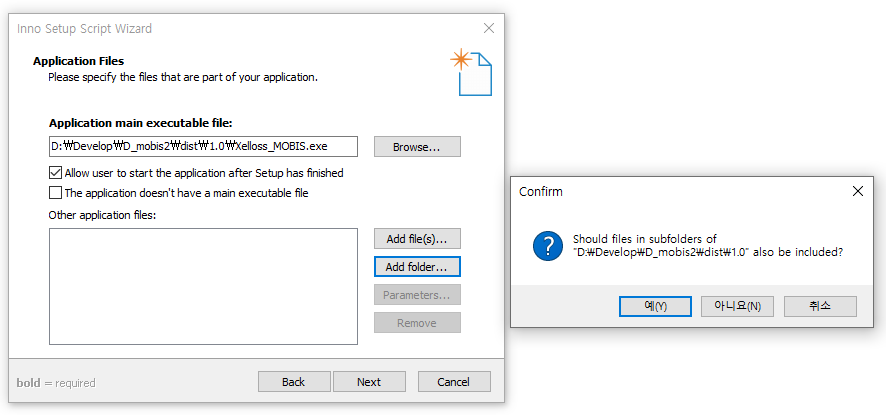The height and width of the screenshot is (415, 886).
Task: Click the blue question mark icon
Action: point(548,245)
